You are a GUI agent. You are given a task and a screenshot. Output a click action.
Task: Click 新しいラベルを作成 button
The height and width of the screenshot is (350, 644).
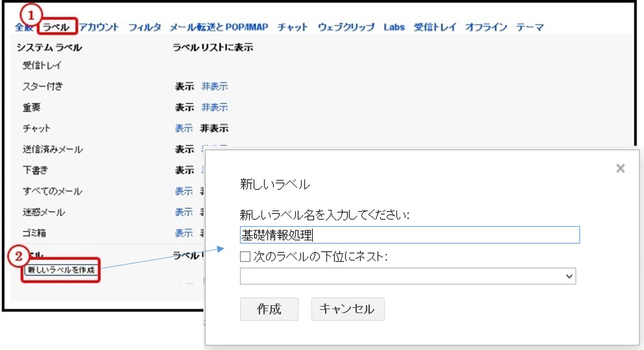pyautogui.click(x=61, y=270)
